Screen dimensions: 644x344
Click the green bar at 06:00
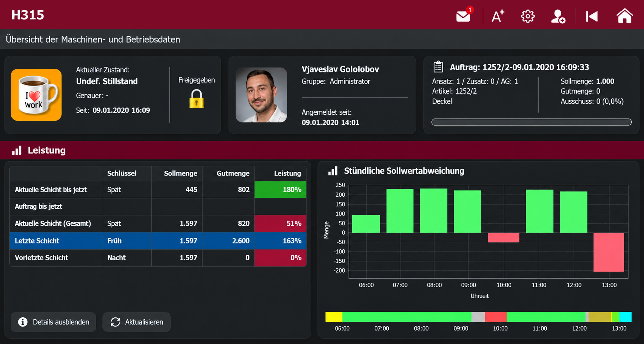click(366, 224)
